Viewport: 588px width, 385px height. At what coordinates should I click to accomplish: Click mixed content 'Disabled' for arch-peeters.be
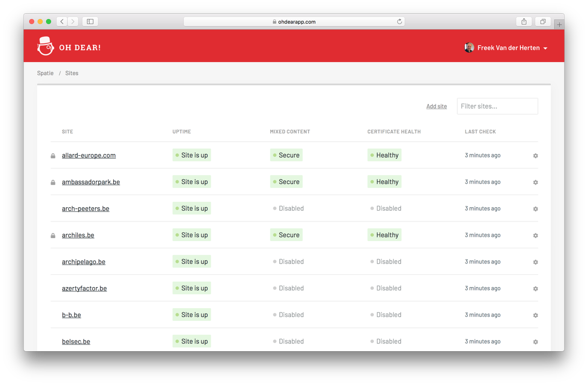288,208
